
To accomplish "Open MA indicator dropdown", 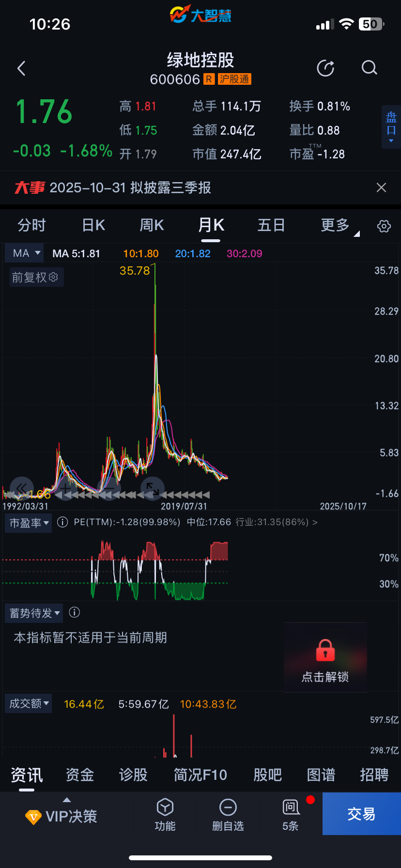I will tap(24, 253).
